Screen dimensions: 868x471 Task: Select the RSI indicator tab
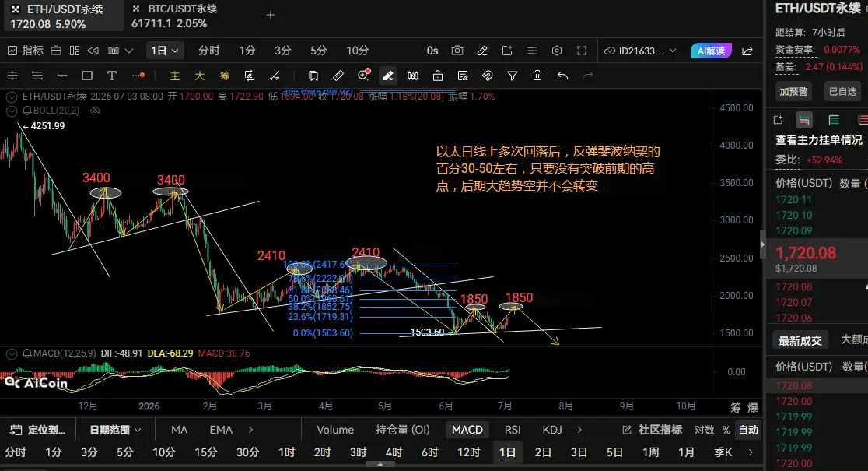pyautogui.click(x=513, y=430)
